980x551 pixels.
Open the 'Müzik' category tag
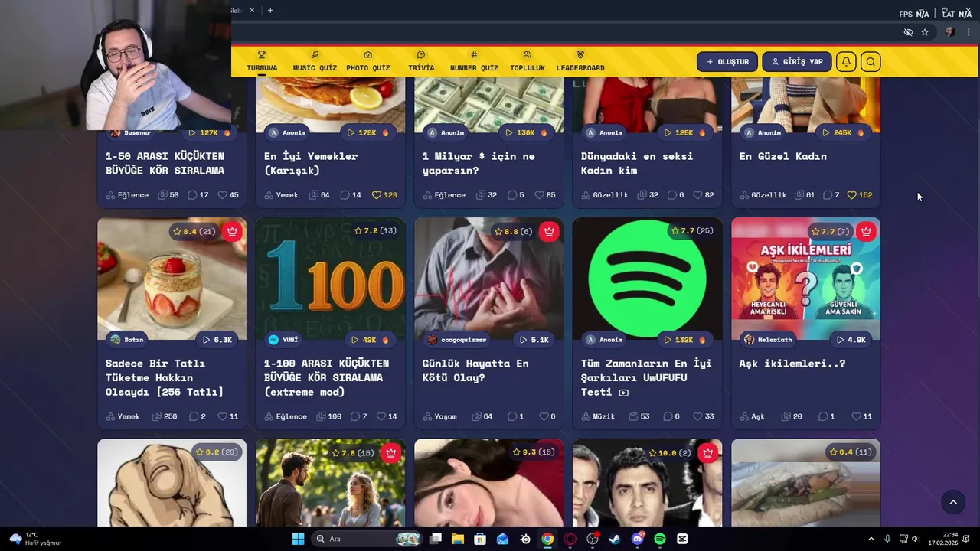598,416
